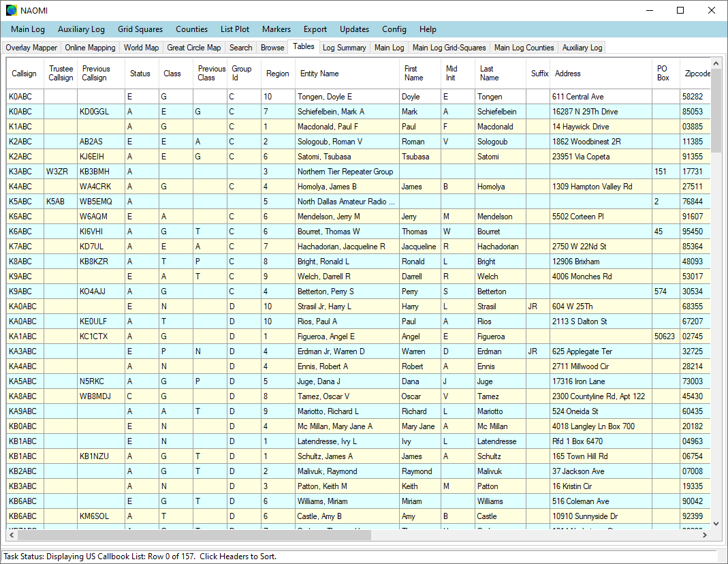Select entity Northern Tier Repeater Group

click(347, 171)
